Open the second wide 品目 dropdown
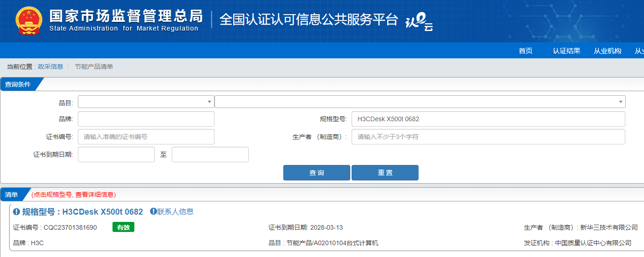The width and height of the screenshot is (644, 257). coord(420,102)
